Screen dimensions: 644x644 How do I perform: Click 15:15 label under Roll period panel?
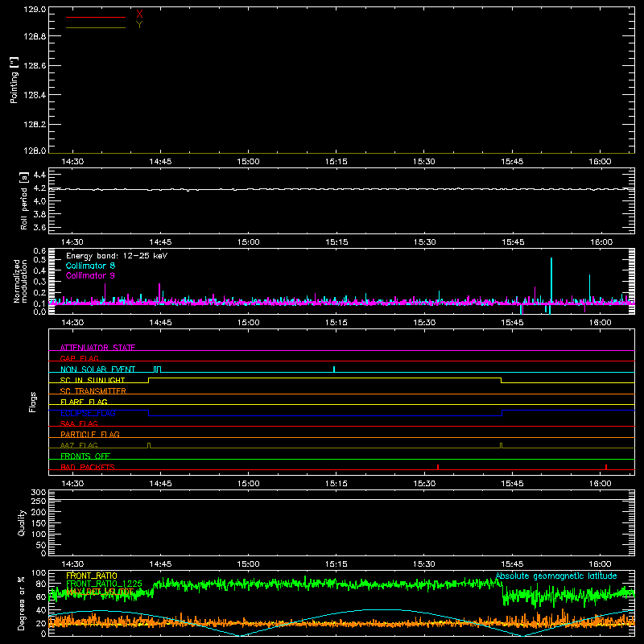[336, 242]
